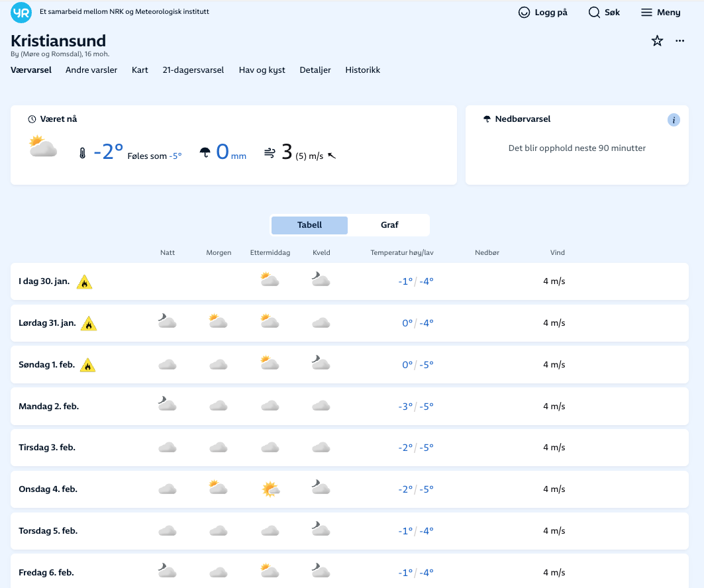The width and height of the screenshot is (704, 588).
Task: Click the precipitation forecast info icon
Action: (x=674, y=120)
